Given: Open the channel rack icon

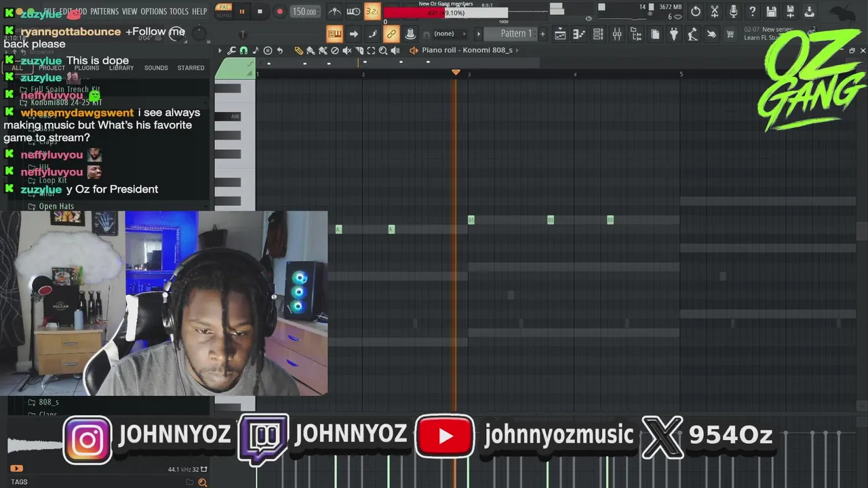Looking at the screenshot, I should (x=598, y=35).
